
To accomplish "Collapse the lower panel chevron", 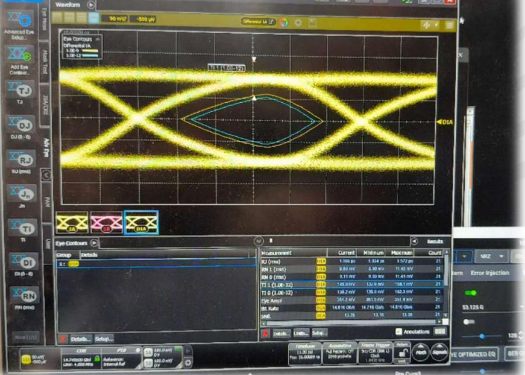I will point(258,241).
